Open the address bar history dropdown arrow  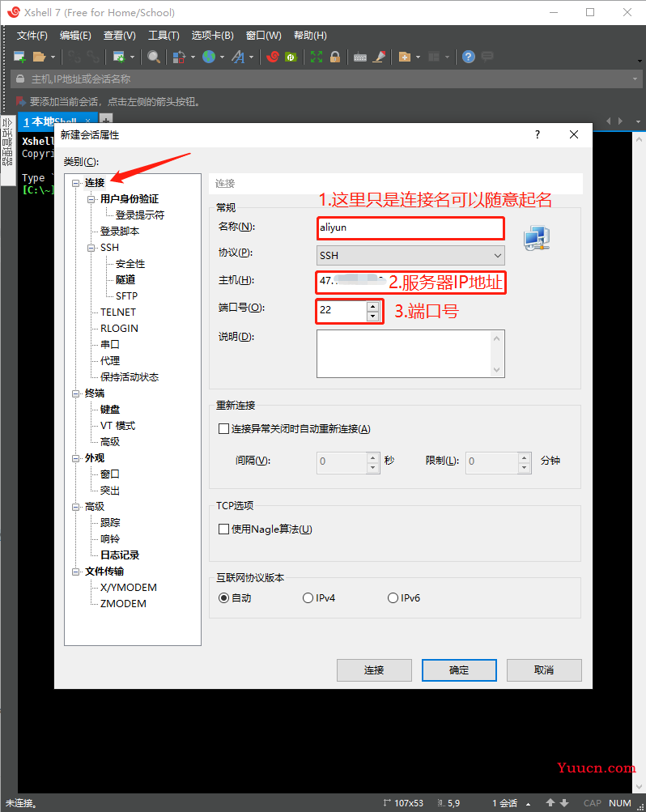click(x=635, y=79)
